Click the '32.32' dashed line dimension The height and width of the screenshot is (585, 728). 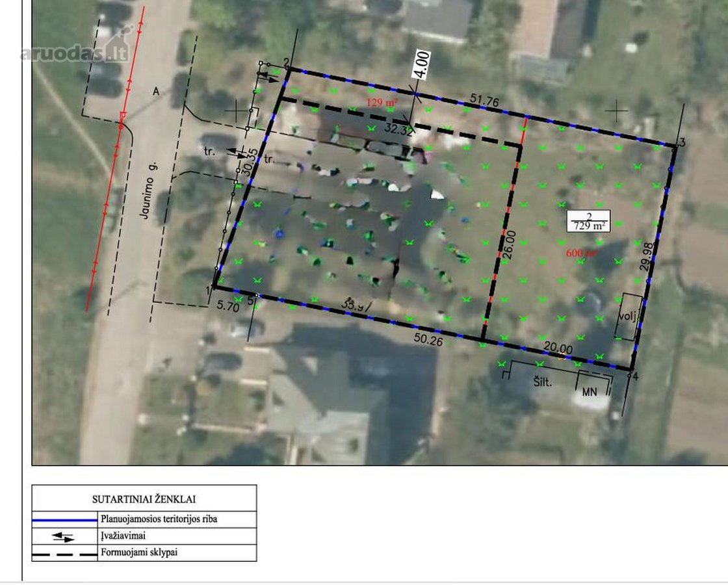tap(398, 130)
